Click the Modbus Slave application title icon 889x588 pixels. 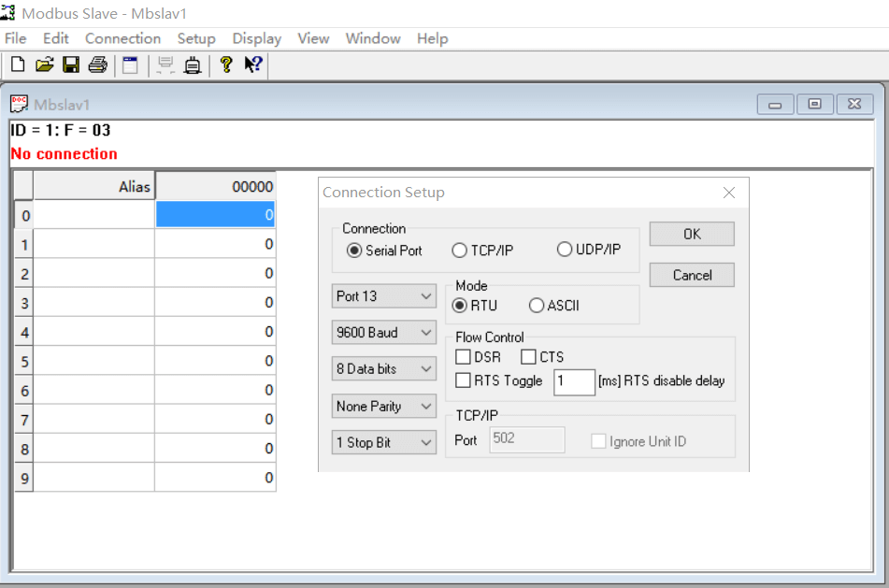click(7, 12)
